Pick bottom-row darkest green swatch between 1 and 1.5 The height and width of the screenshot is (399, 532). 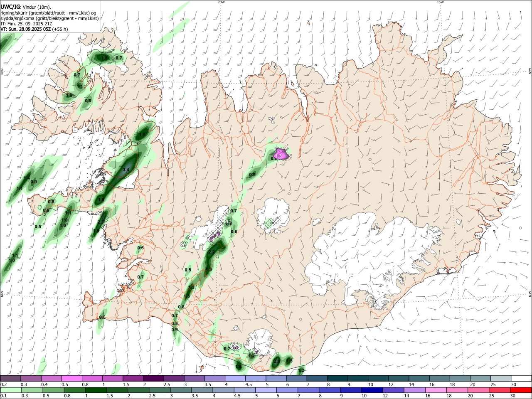pyautogui.click(x=96, y=390)
